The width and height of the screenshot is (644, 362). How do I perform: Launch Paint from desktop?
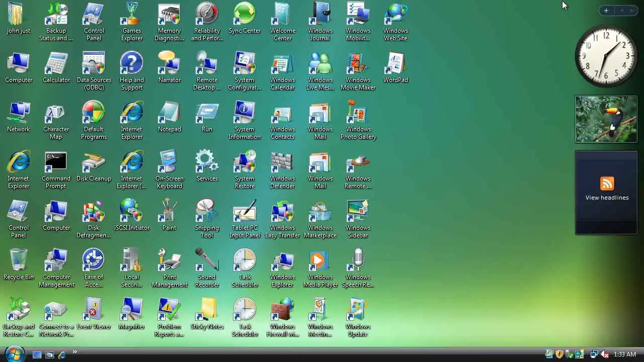(x=170, y=215)
